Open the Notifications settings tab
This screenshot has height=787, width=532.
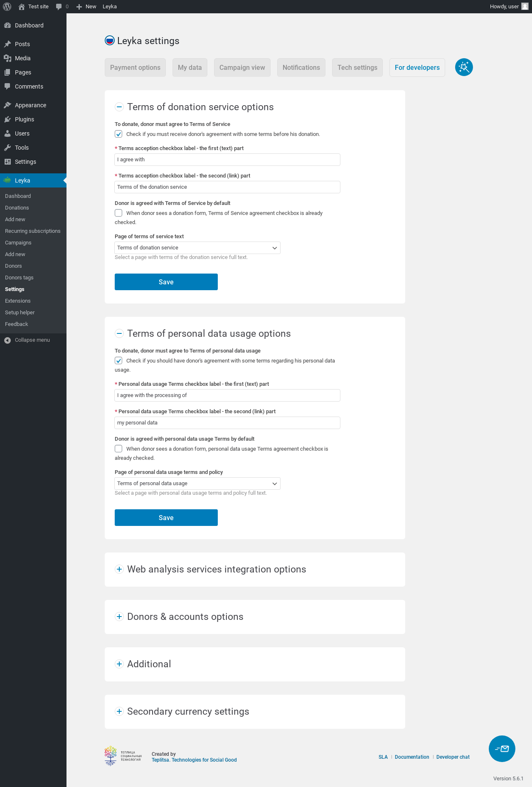pyautogui.click(x=301, y=67)
